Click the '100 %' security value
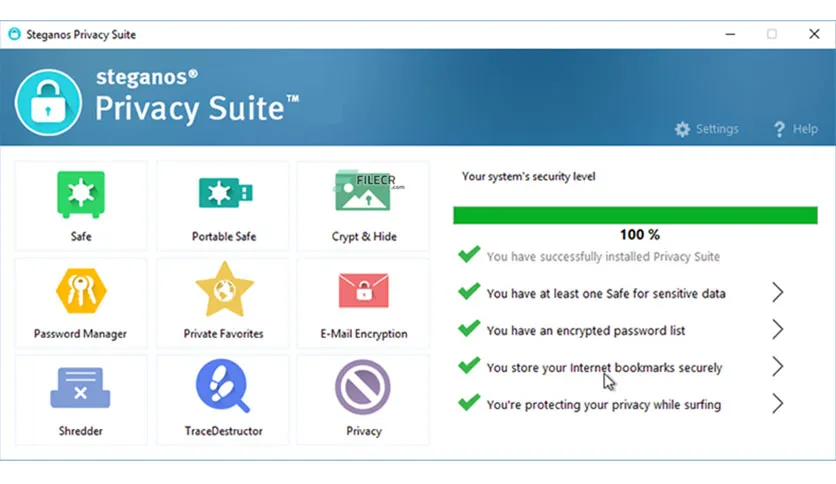The height and width of the screenshot is (484, 836). 640,235
